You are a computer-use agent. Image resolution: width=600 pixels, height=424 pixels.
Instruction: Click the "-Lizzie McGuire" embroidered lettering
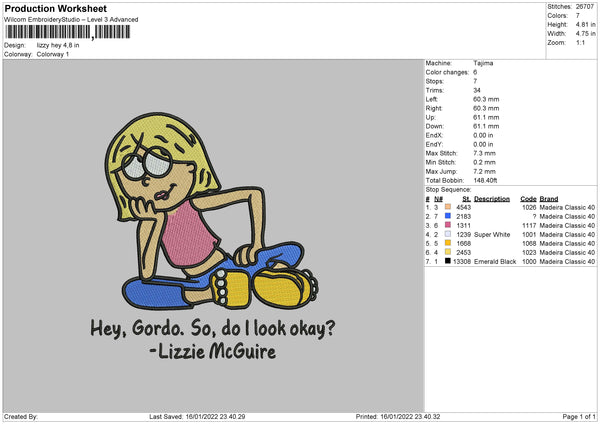pyautogui.click(x=213, y=351)
